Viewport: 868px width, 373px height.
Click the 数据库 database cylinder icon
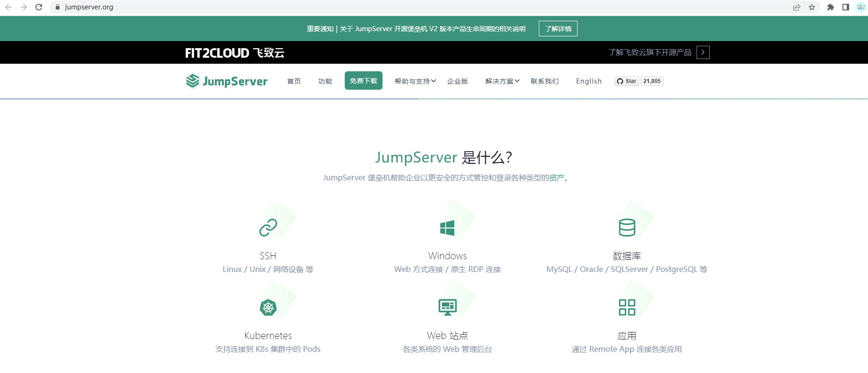pyautogui.click(x=627, y=227)
